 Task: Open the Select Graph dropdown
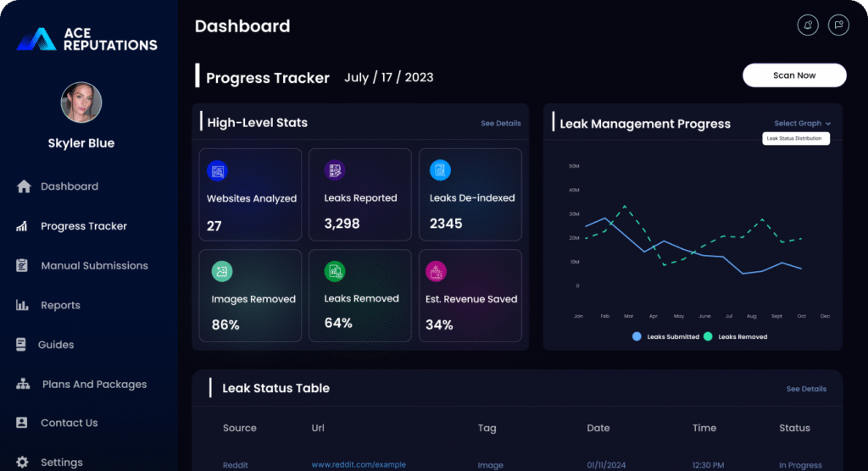click(x=802, y=124)
